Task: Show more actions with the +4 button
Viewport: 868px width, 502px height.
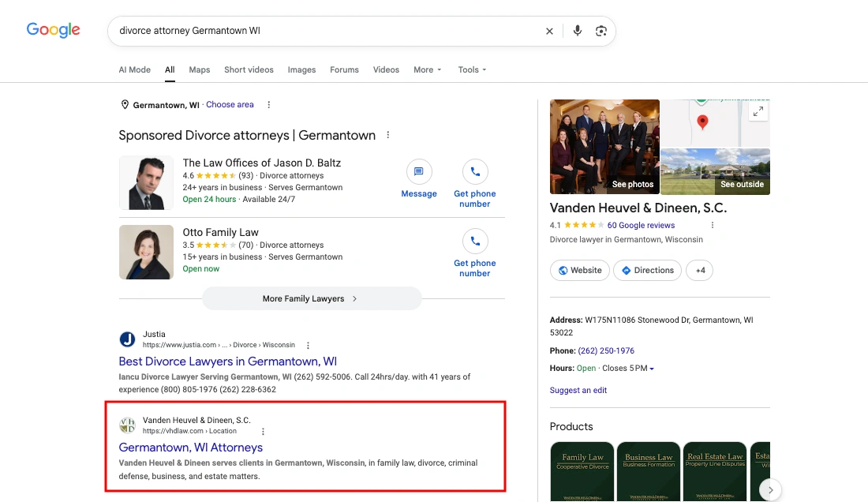Action: 700,271
